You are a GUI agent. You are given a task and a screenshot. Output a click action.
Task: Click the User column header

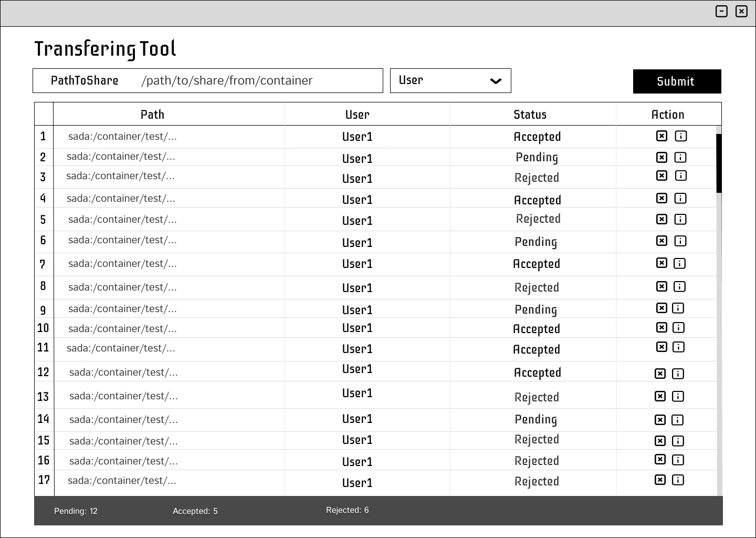click(x=357, y=115)
